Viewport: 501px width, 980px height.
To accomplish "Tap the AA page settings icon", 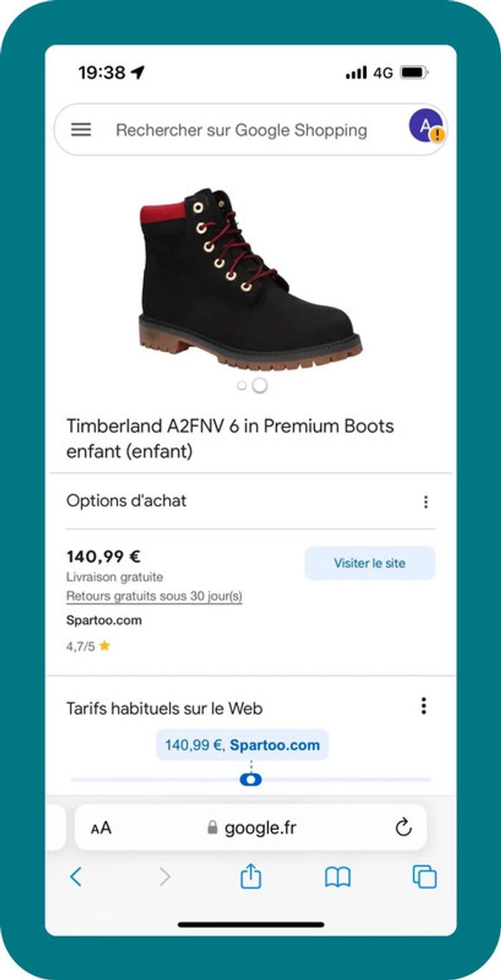I will tap(102, 828).
